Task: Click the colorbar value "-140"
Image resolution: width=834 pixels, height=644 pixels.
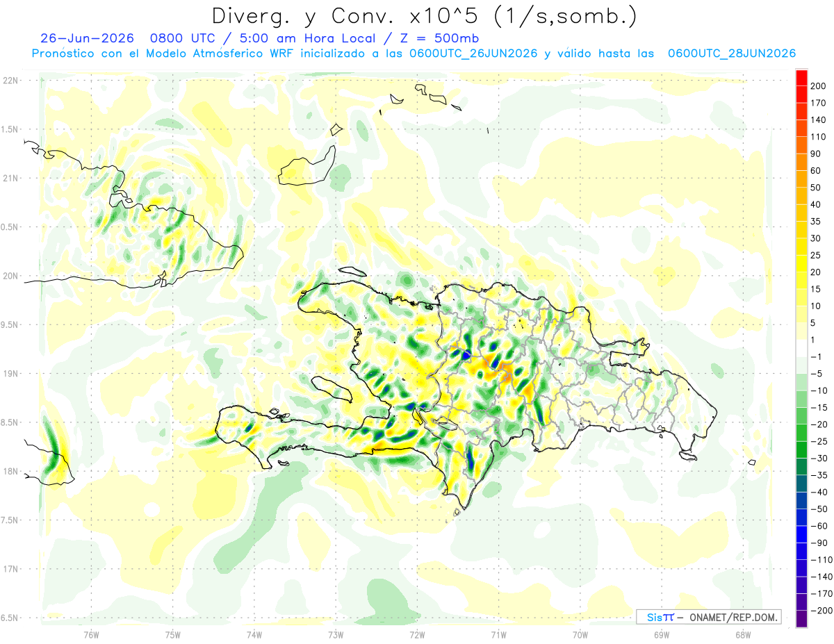Action: tap(821, 577)
